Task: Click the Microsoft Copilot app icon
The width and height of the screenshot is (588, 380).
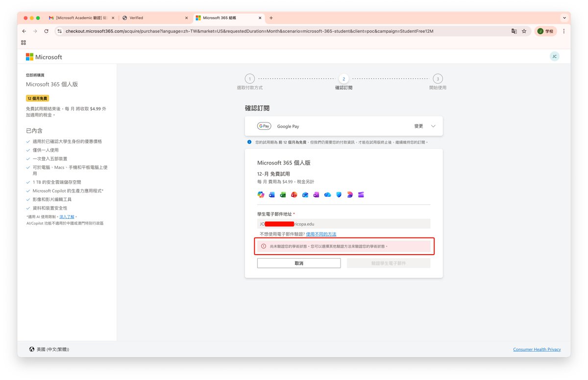Action: tap(261, 194)
